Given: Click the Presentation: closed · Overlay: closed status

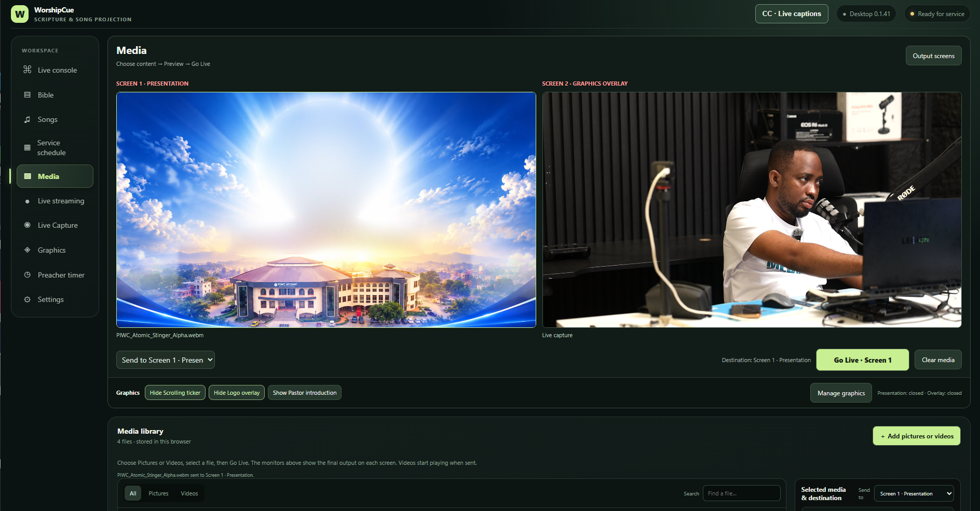Looking at the screenshot, I should (919, 393).
